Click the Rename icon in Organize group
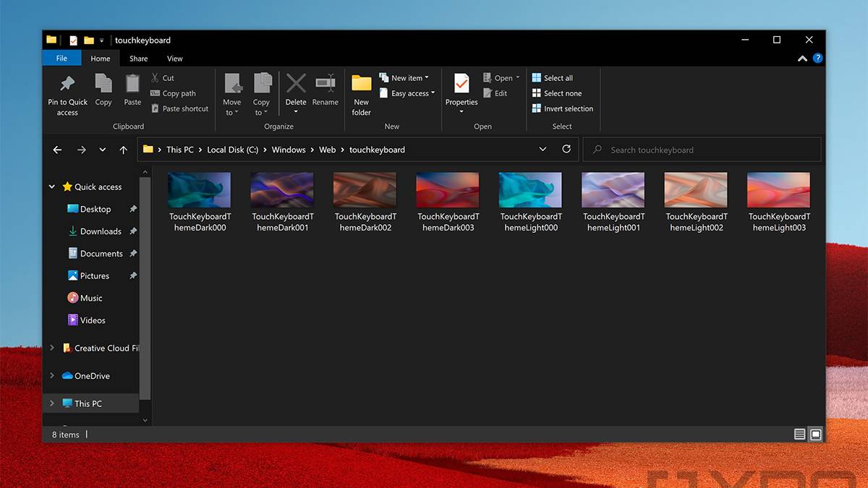 click(325, 84)
